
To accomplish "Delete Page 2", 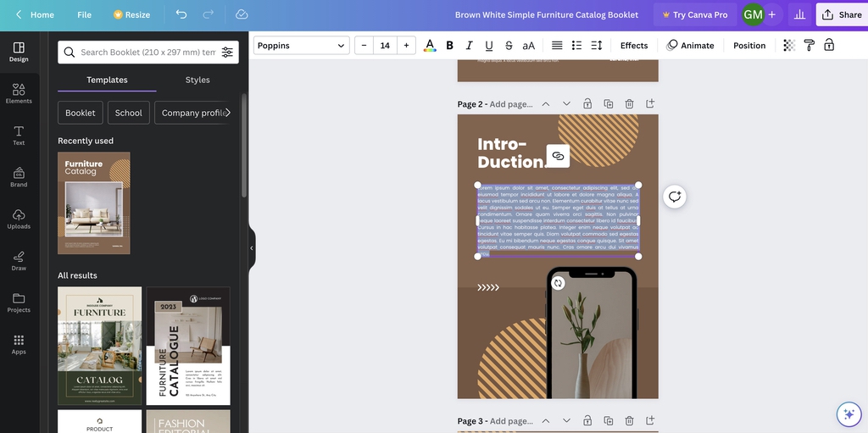I will coord(630,103).
